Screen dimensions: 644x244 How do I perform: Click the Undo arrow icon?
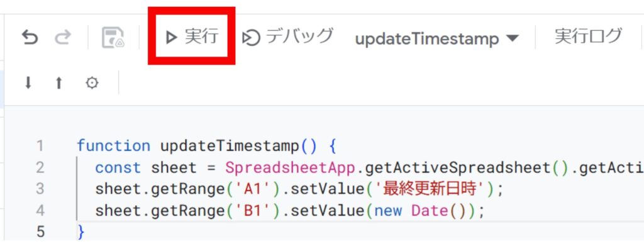(30, 38)
